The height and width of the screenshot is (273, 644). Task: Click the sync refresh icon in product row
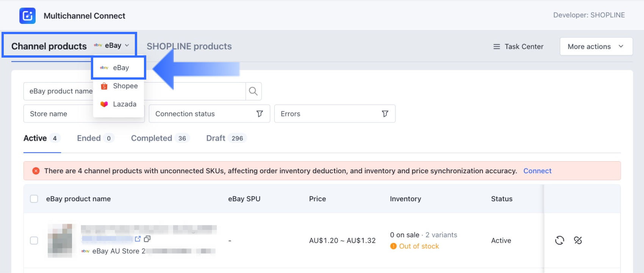pyautogui.click(x=560, y=240)
